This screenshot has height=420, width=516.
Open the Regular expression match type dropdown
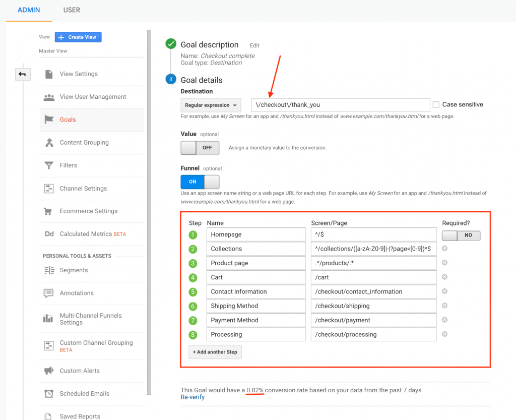(211, 105)
